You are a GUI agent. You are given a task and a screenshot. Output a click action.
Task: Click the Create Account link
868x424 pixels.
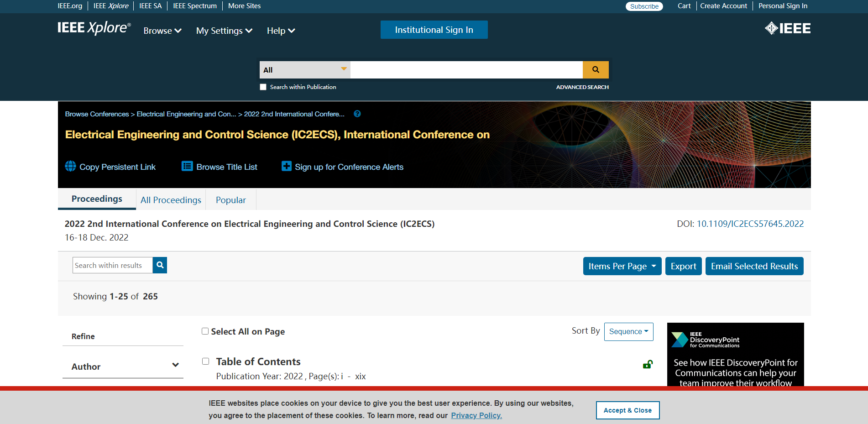point(724,6)
